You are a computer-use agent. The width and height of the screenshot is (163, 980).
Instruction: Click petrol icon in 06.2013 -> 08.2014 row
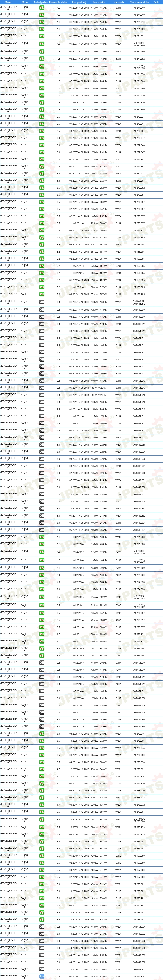click(x=42, y=294)
